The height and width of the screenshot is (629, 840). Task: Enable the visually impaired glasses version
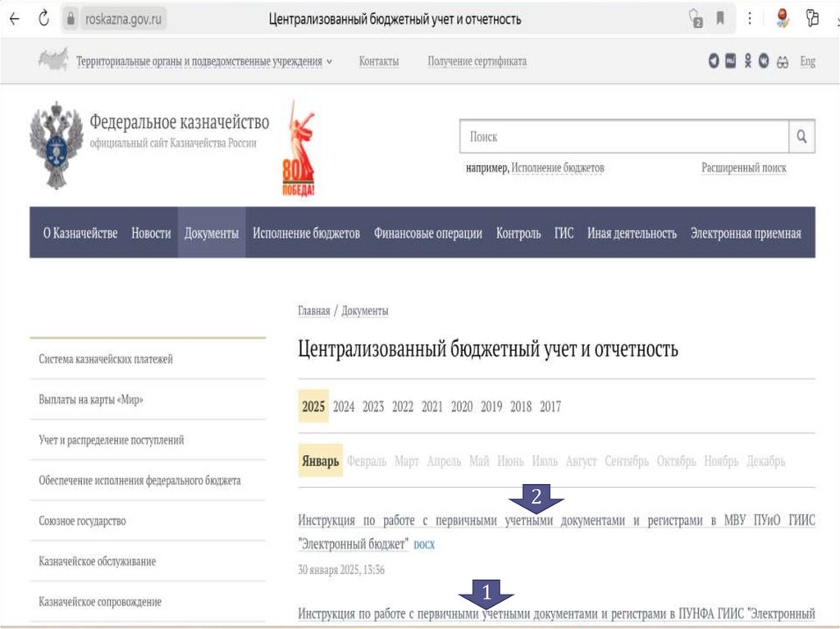coord(783,62)
